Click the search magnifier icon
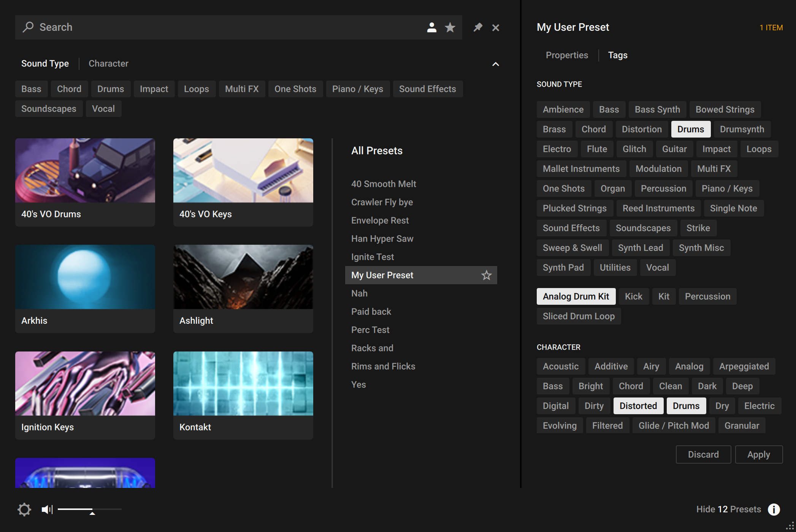The width and height of the screenshot is (796, 532). click(28, 27)
